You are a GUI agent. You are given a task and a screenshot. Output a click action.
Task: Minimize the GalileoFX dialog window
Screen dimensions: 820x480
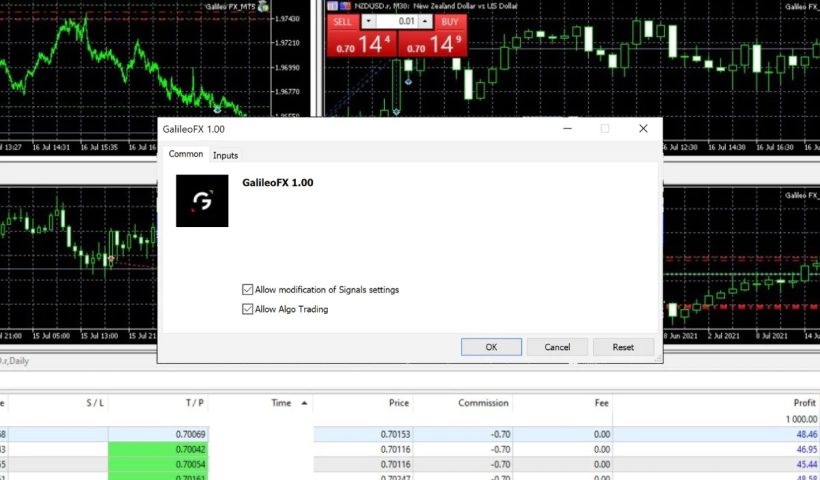[x=567, y=129]
